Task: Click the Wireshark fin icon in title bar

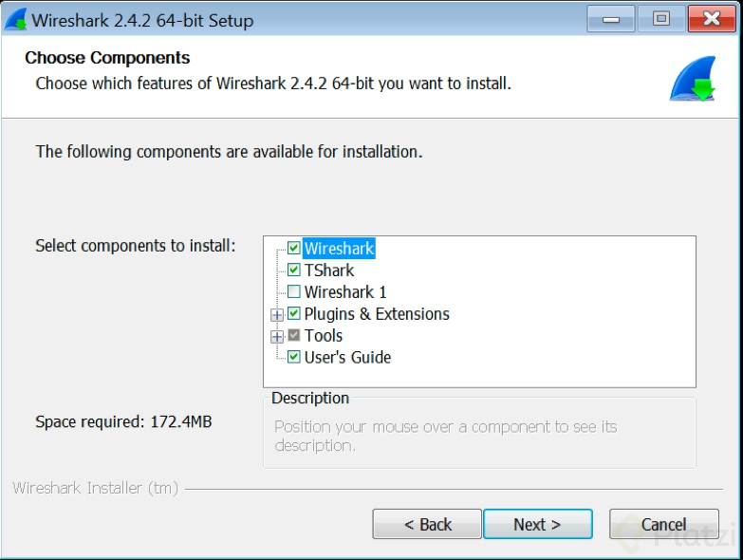Action: point(16,19)
